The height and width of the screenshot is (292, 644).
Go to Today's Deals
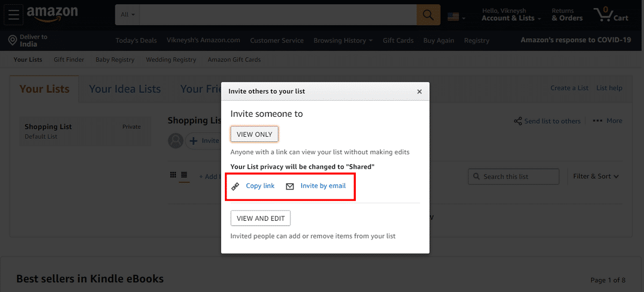136,40
